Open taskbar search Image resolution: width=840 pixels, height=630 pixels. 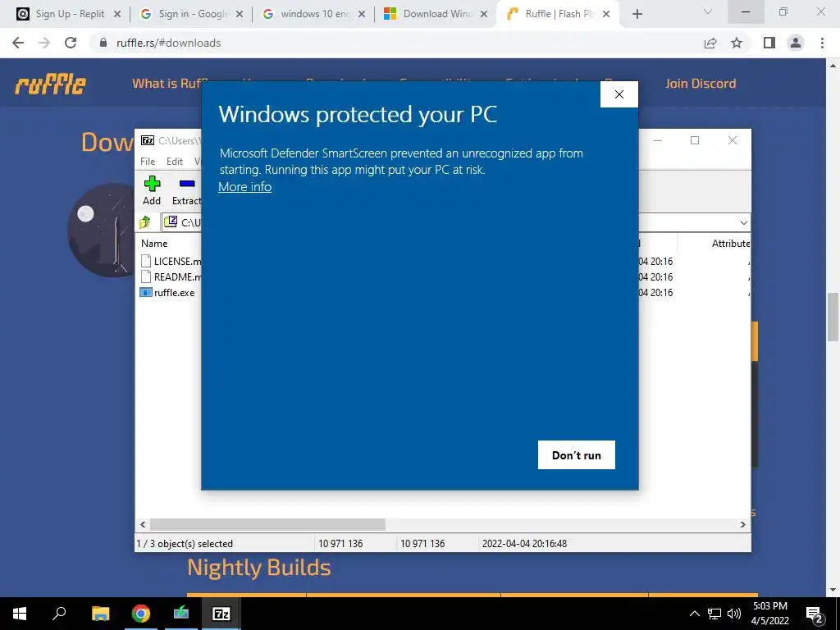[59, 614]
